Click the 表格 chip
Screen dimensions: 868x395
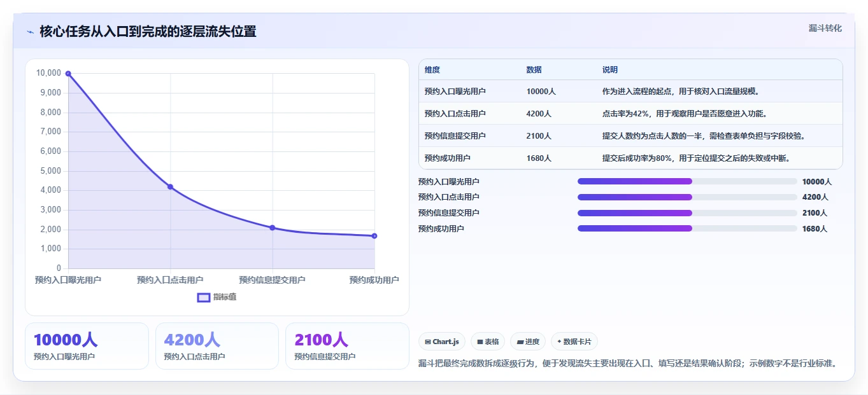click(x=488, y=342)
